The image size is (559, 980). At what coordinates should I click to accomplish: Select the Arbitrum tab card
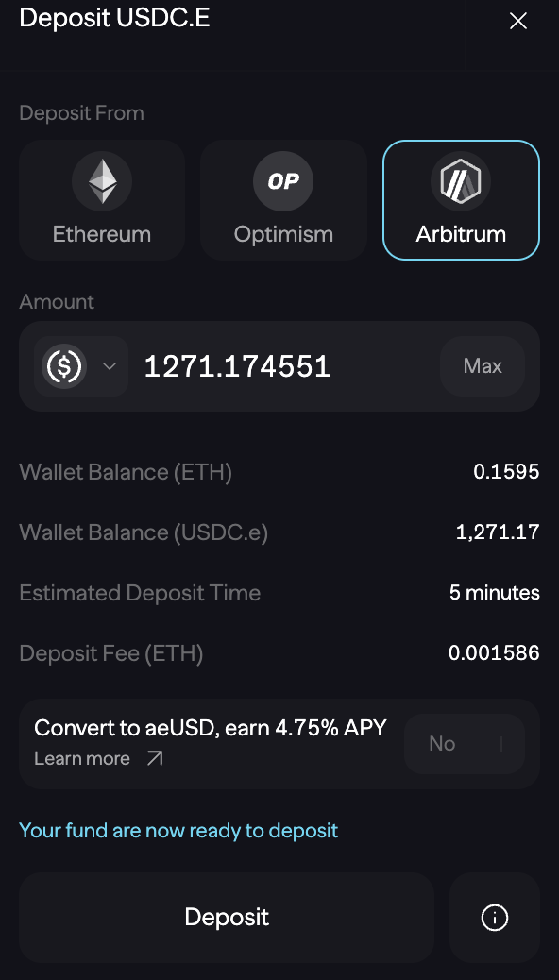pyautogui.click(x=461, y=199)
